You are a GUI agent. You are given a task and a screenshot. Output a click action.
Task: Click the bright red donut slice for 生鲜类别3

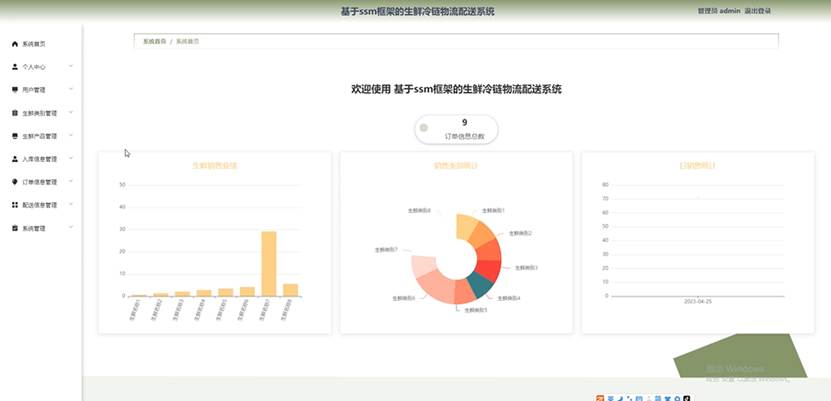491,271
